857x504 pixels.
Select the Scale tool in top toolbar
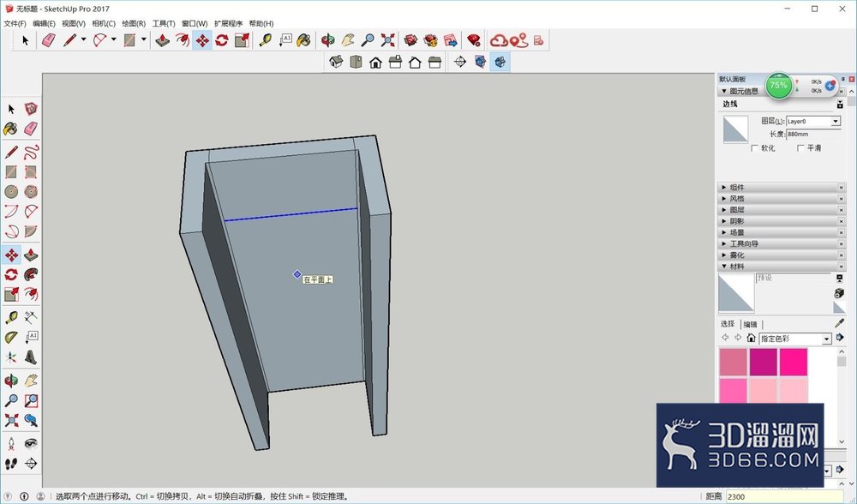tap(242, 40)
